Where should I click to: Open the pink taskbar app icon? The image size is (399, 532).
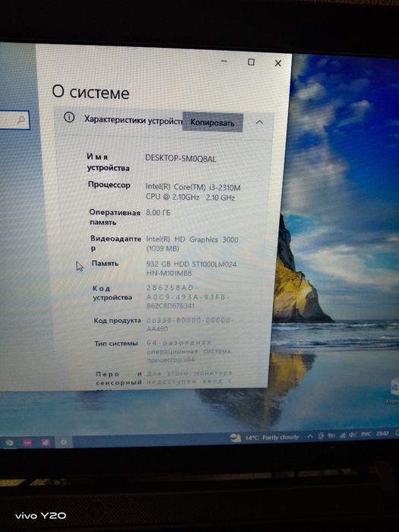click(28, 442)
